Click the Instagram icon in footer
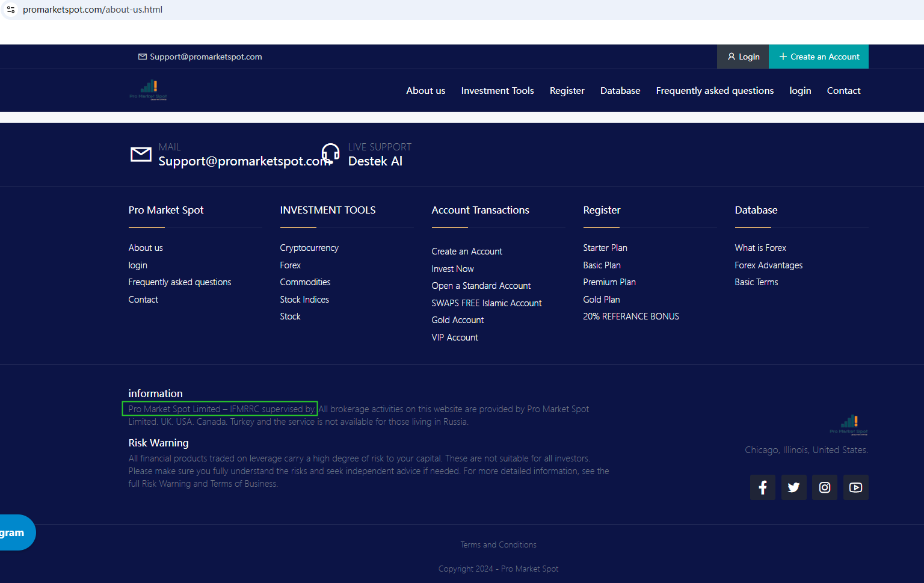The width and height of the screenshot is (924, 583). pos(825,487)
